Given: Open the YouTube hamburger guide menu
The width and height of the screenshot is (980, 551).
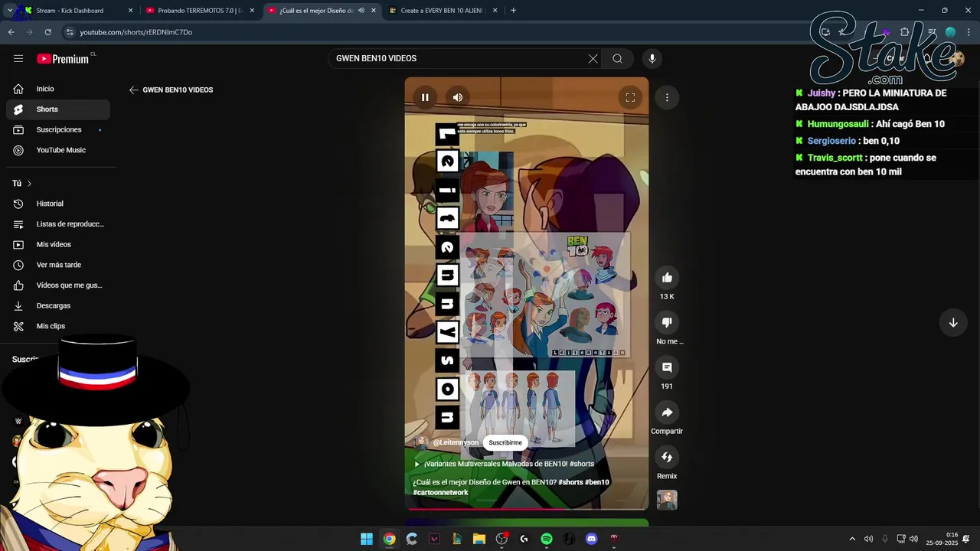Looking at the screenshot, I should click(x=18, y=58).
